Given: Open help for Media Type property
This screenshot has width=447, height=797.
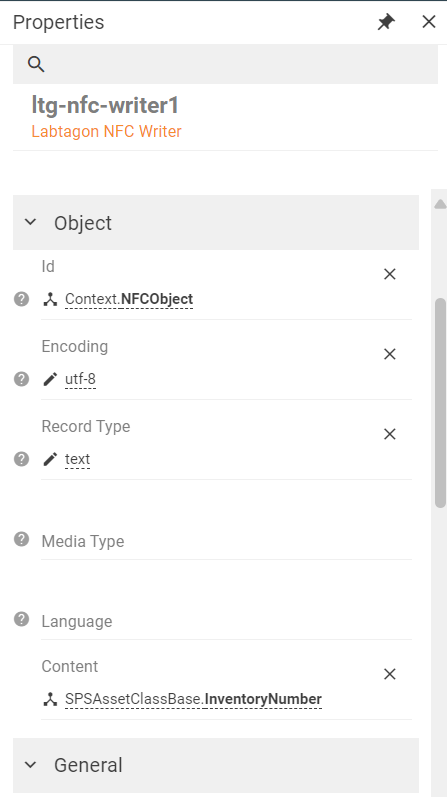Looking at the screenshot, I should pos(21,539).
